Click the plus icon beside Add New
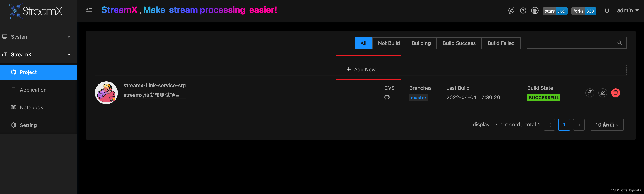Image resolution: width=644 pixels, height=194 pixels. 348,69
